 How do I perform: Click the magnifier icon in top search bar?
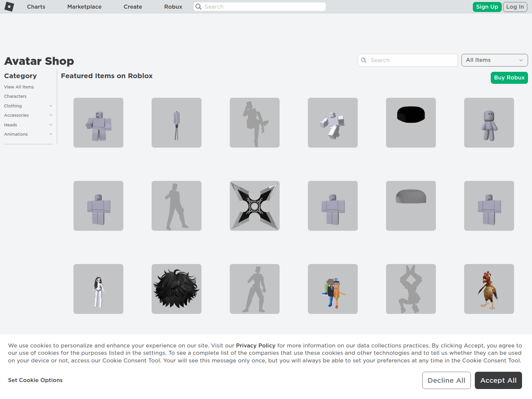pyautogui.click(x=199, y=7)
